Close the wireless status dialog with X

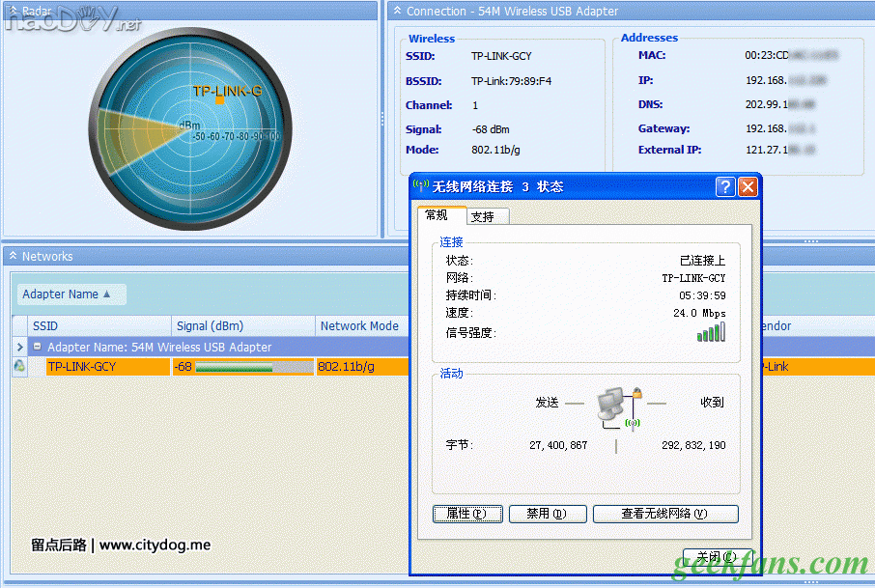tap(748, 187)
